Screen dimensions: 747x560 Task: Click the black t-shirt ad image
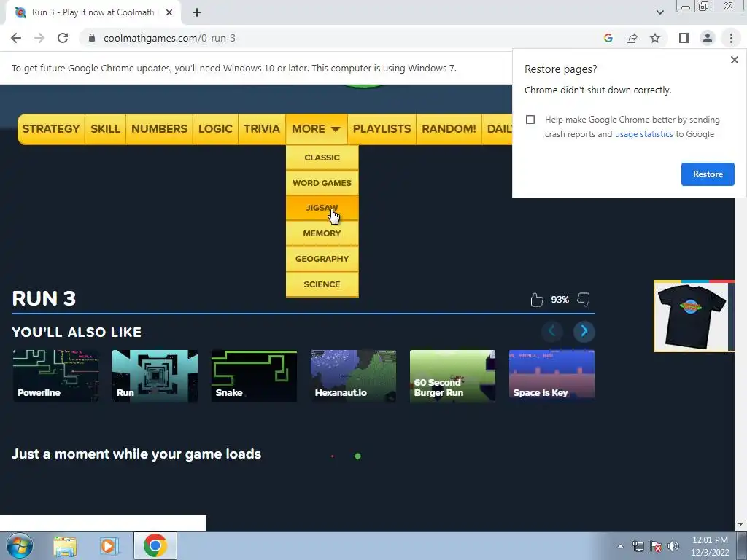pos(692,316)
